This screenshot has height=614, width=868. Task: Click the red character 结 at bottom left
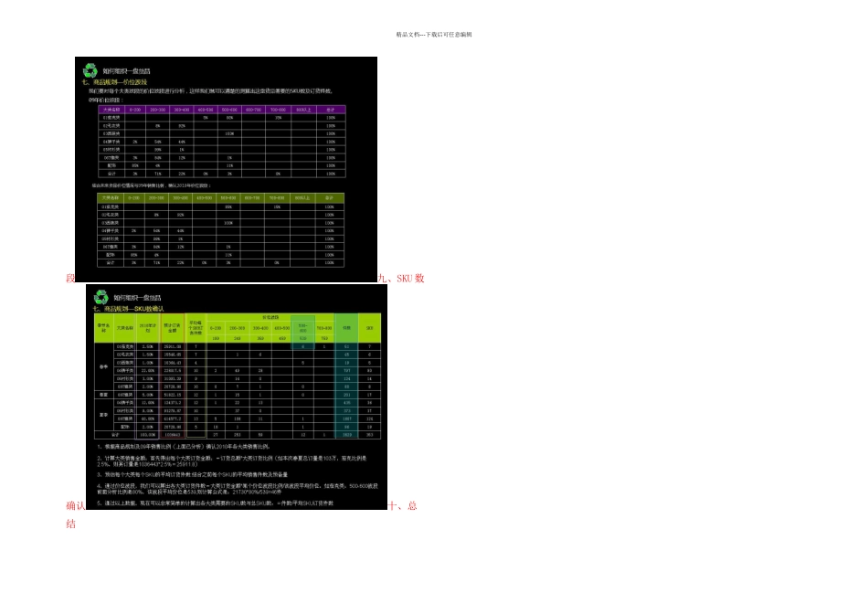(x=71, y=524)
